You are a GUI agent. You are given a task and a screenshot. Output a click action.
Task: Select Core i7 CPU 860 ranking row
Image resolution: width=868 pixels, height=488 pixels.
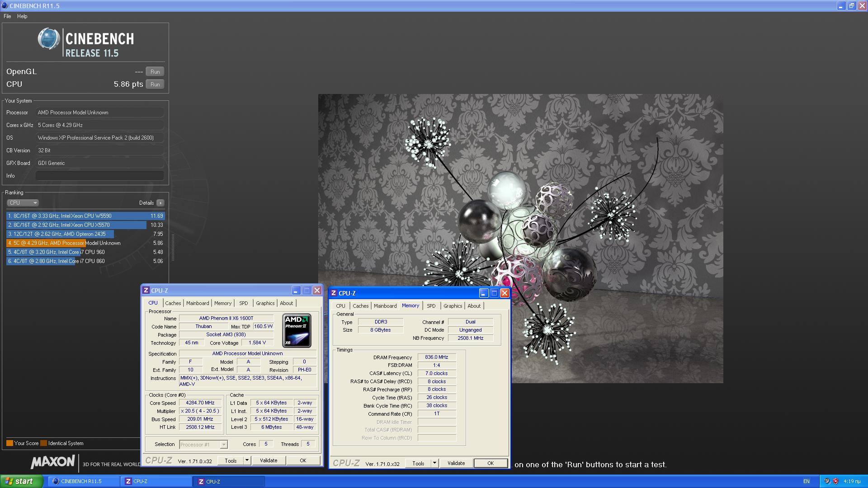[x=85, y=261]
